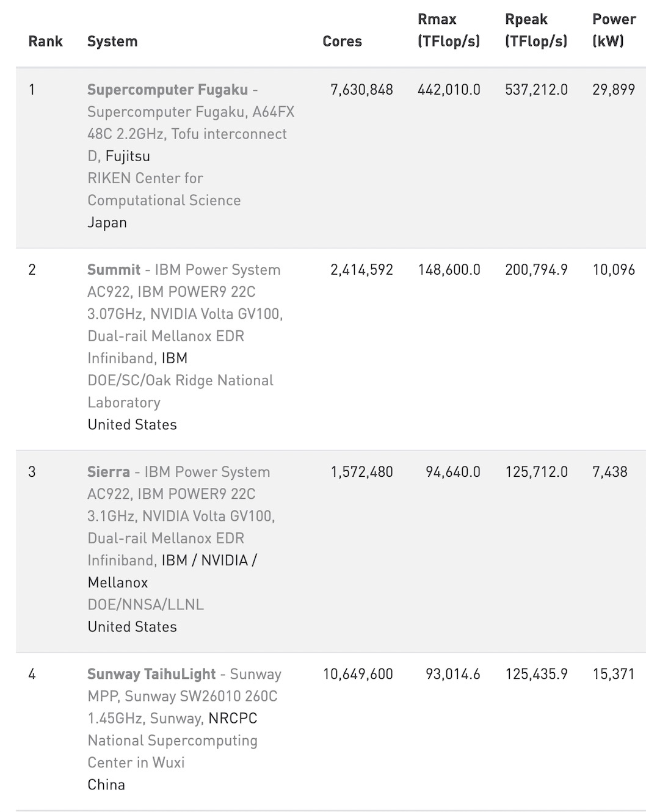This screenshot has height=812, width=646.
Task: Click the DOE/NNSA/LLNL site link
Action: [146, 604]
